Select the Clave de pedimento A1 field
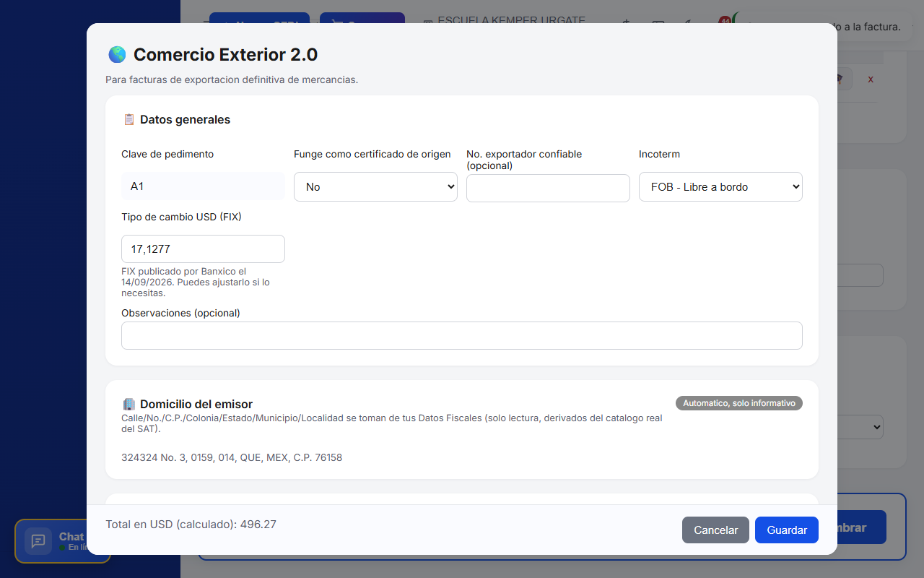The height and width of the screenshot is (578, 924). click(x=203, y=186)
